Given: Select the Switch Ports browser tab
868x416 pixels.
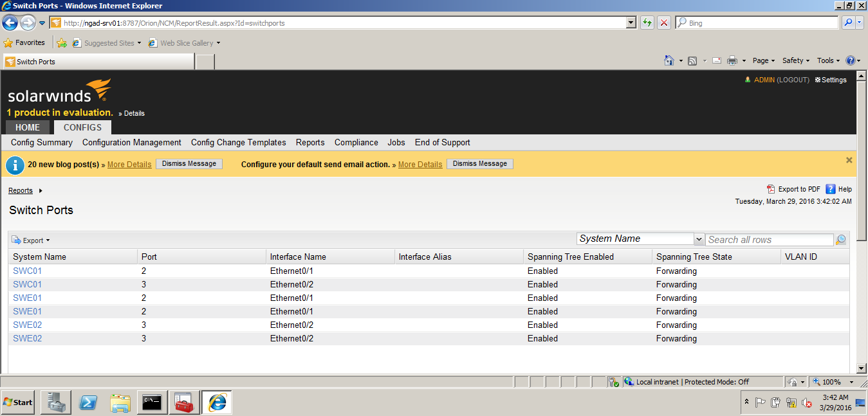Looking at the screenshot, I should 98,62.
